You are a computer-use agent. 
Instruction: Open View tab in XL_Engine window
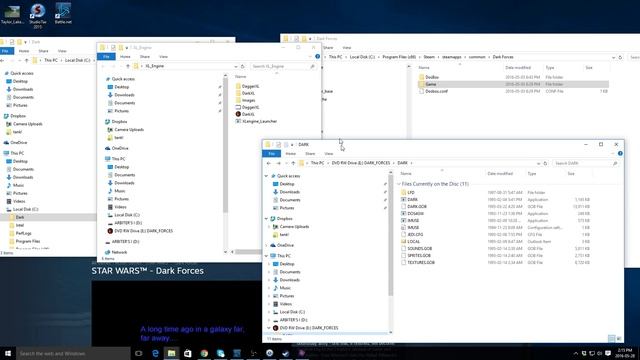pos(163,57)
